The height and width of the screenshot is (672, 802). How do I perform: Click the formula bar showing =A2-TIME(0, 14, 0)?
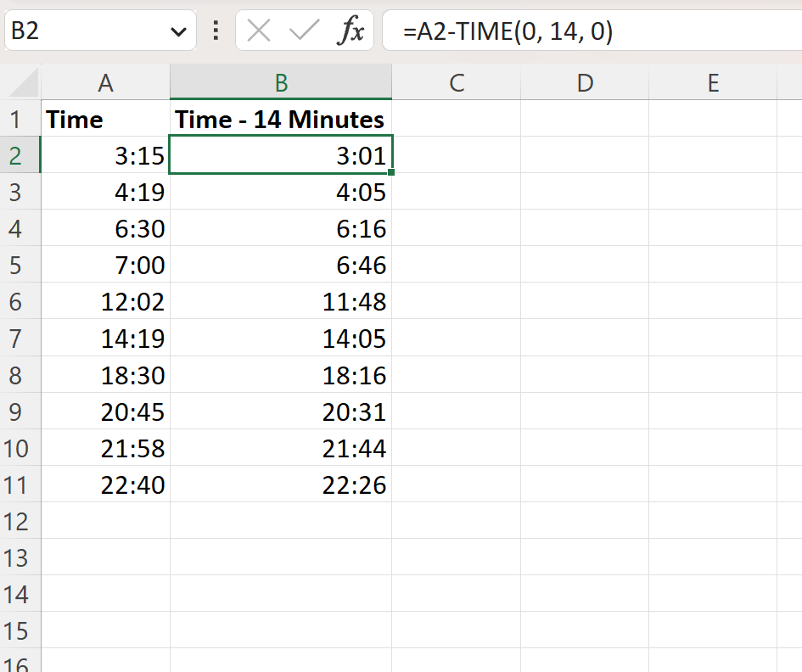coord(592,31)
